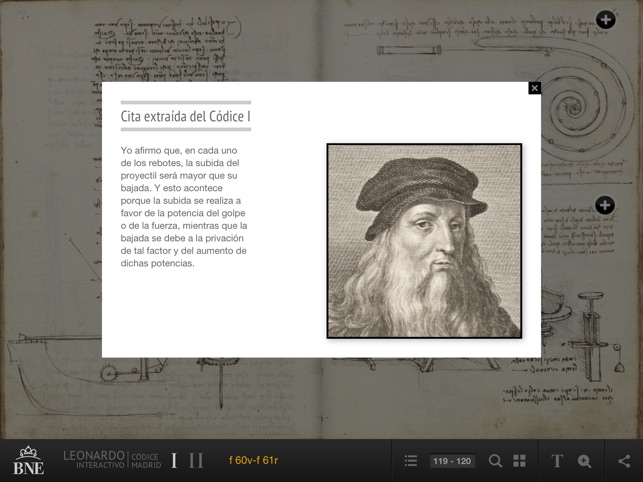Click the heading Cita extraída del Códice I
This screenshot has height=482, width=643.
185,117
